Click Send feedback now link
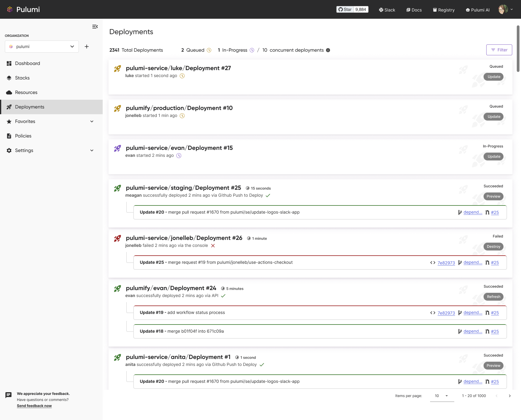The width and height of the screenshot is (521, 420). click(34, 406)
